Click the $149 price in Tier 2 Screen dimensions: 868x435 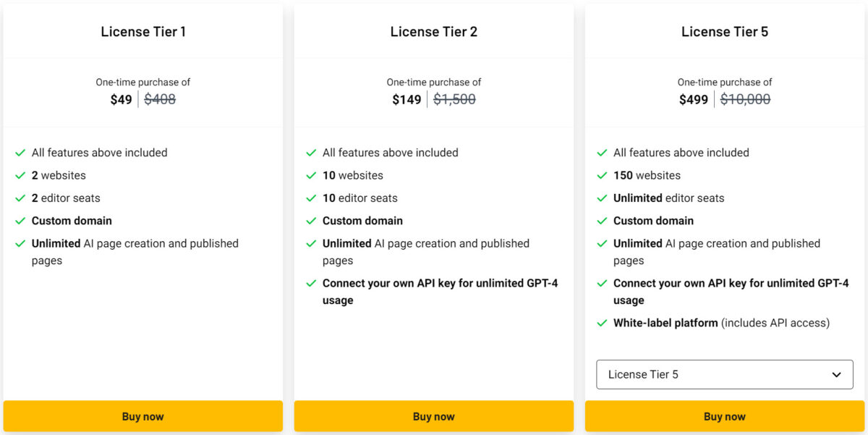coord(407,99)
